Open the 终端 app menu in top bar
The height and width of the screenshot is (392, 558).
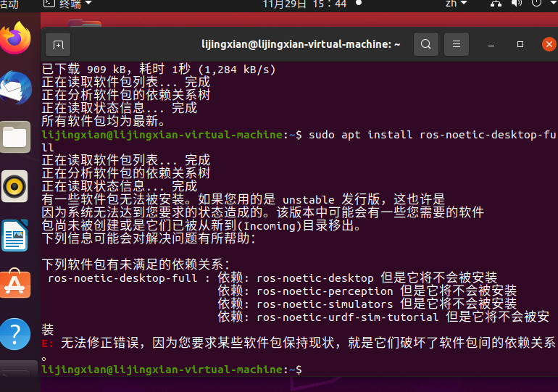pos(67,4)
